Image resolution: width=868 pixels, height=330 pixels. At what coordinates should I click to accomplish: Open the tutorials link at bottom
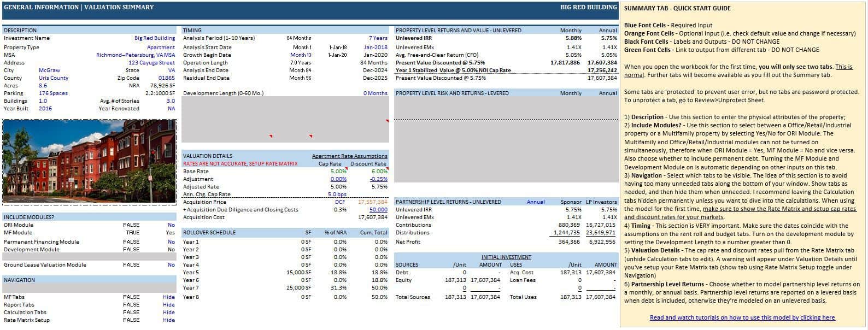pyautogui.click(x=742, y=317)
